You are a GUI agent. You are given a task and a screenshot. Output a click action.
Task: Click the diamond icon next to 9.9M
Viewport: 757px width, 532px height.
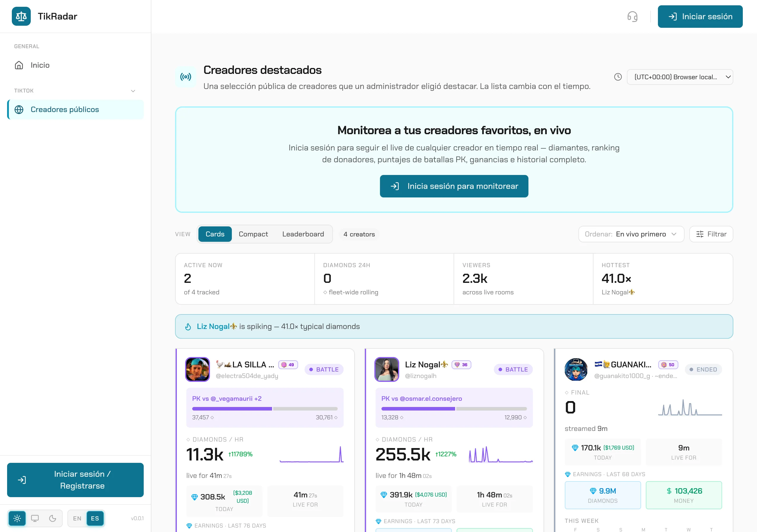593,491
